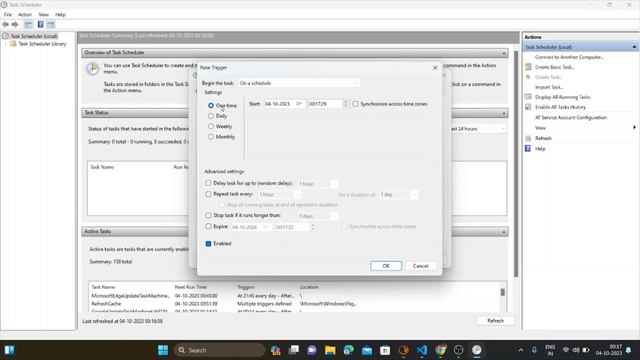Collapse the Task Status section

503,113
